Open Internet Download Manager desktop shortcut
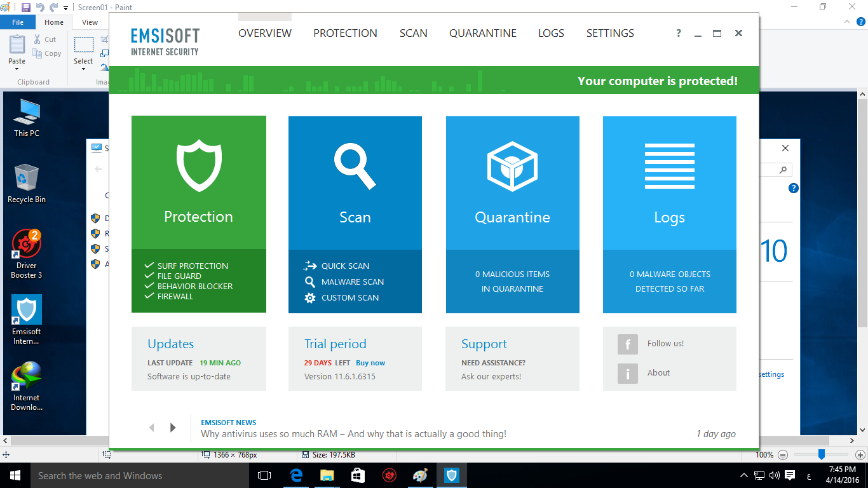 tap(27, 386)
